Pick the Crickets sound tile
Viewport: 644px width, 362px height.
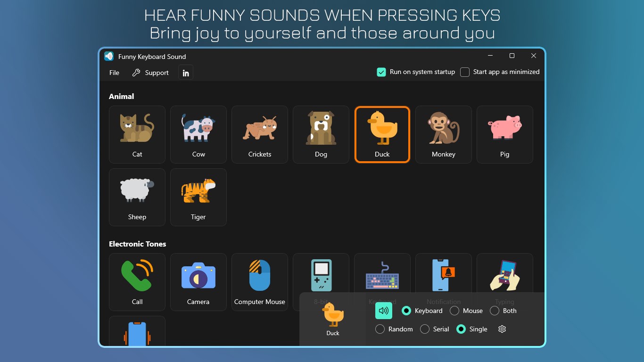(260, 134)
